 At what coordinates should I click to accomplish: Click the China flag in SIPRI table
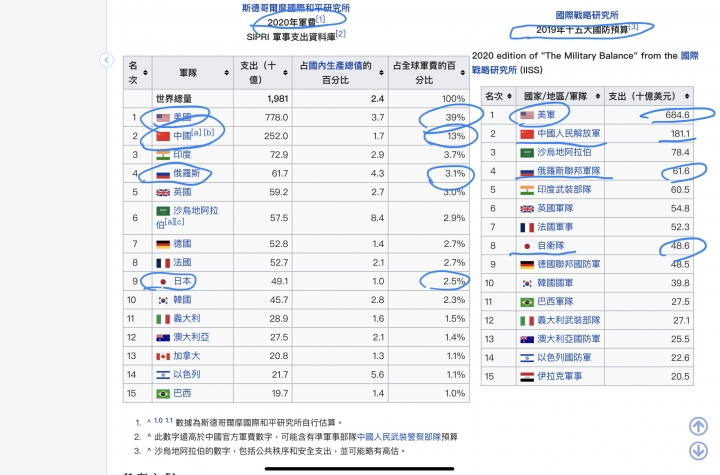(x=163, y=136)
